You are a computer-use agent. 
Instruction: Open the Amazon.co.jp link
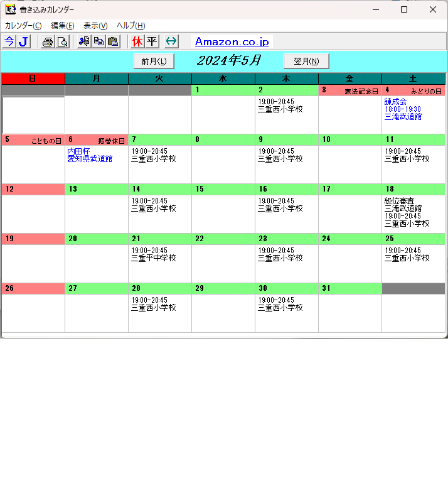(232, 41)
